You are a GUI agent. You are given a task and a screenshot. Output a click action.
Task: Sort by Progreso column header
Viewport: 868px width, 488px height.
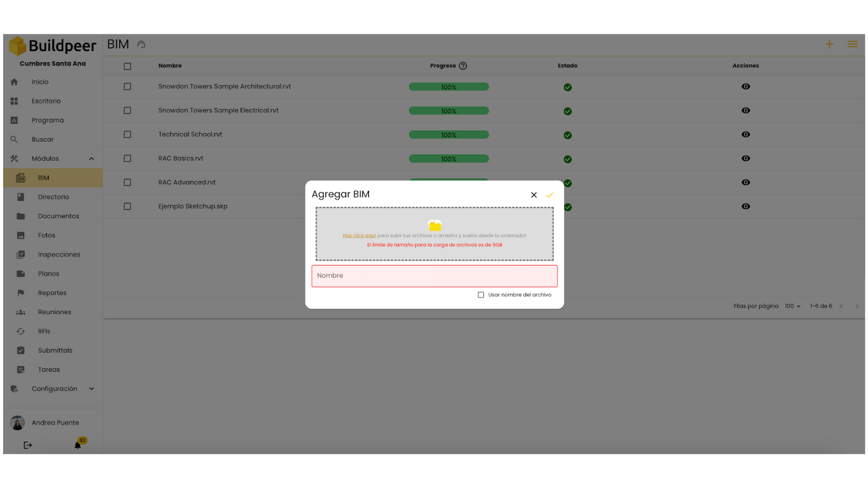pos(443,66)
